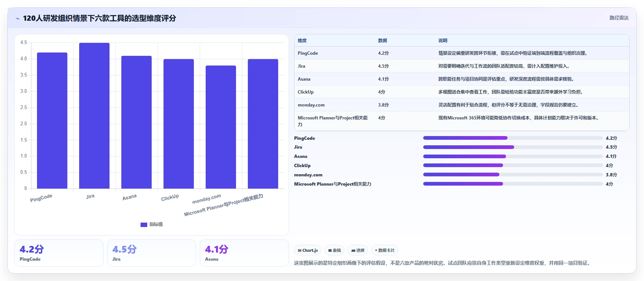The height and width of the screenshot is (281, 644).
Task: Click the Microsoft Planner progress bar
Action: click(513, 184)
